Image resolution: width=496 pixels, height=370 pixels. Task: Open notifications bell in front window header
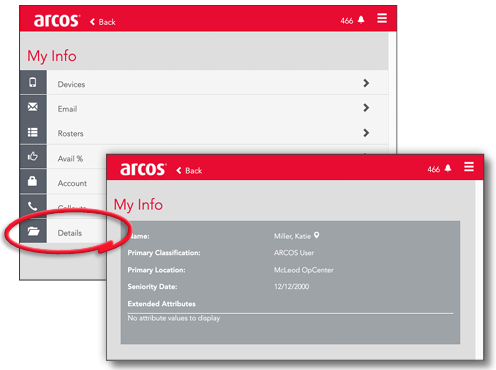pos(448,168)
